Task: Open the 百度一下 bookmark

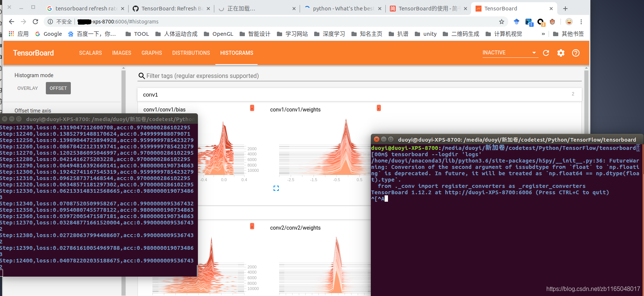Action: [92, 34]
